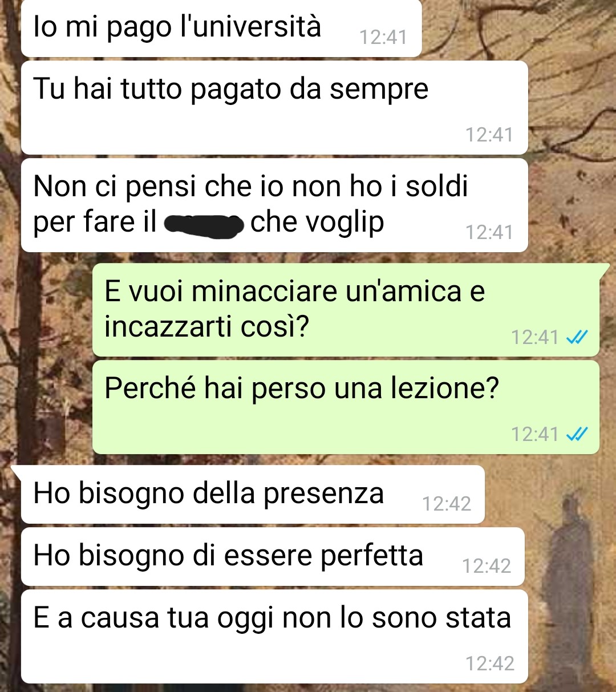Viewport: 616px width, 692px height.
Task: Click the blue read-receipt ticks on 'Perché hai perso una lezione?'
Action: (x=577, y=434)
